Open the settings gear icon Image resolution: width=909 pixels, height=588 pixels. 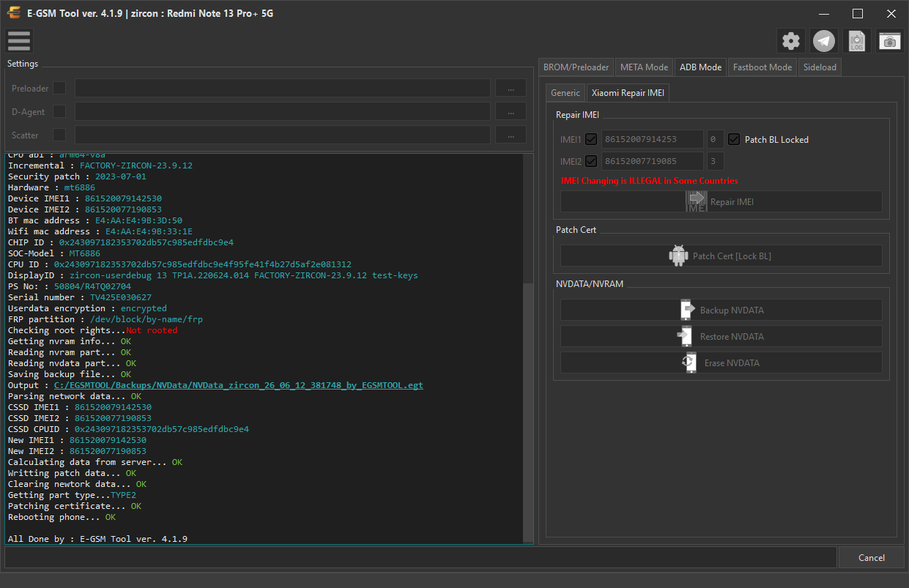(x=791, y=41)
